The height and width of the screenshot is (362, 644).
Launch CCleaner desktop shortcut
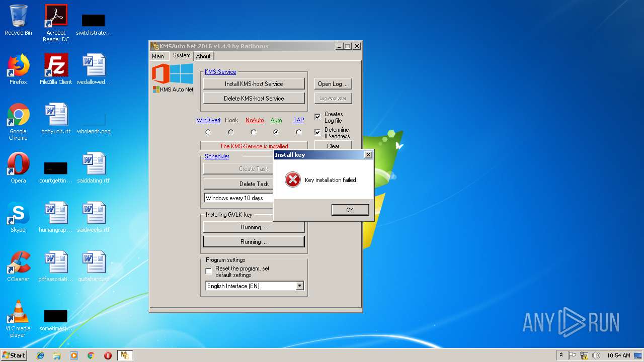(x=18, y=266)
